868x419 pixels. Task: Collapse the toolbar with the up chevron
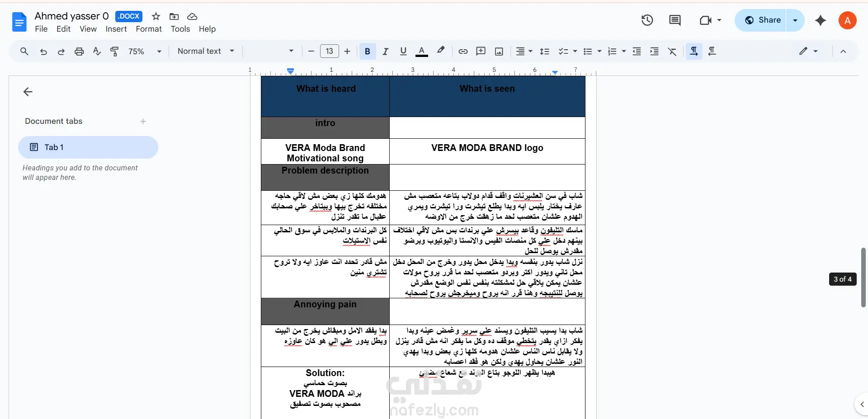tap(843, 52)
